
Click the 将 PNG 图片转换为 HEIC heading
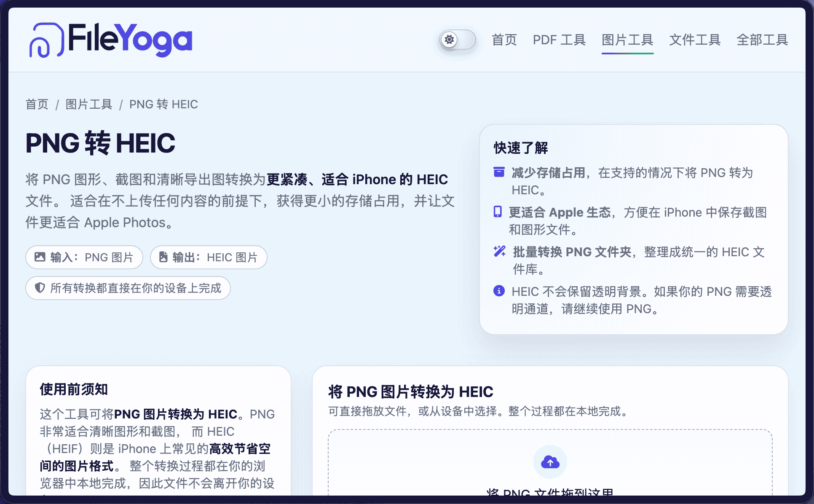[410, 391]
